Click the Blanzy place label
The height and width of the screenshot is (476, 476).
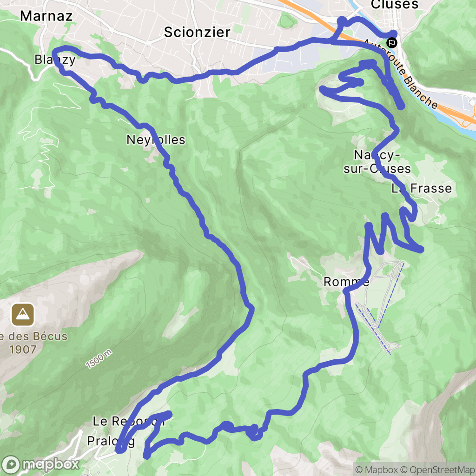tap(55, 60)
